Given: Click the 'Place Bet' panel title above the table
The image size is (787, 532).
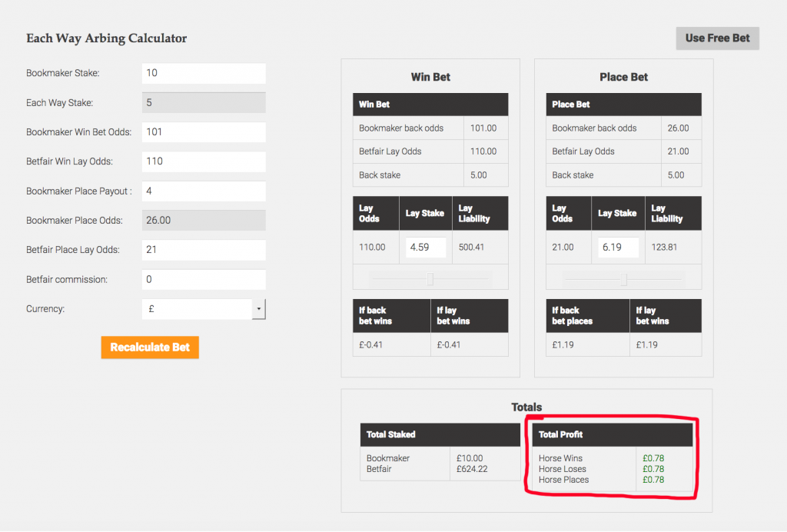Looking at the screenshot, I should pos(623,78).
